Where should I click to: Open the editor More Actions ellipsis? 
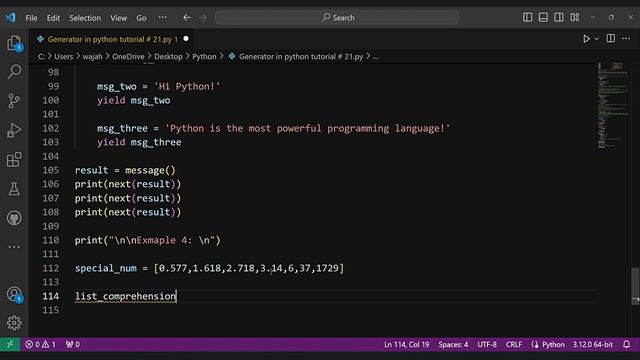point(626,38)
